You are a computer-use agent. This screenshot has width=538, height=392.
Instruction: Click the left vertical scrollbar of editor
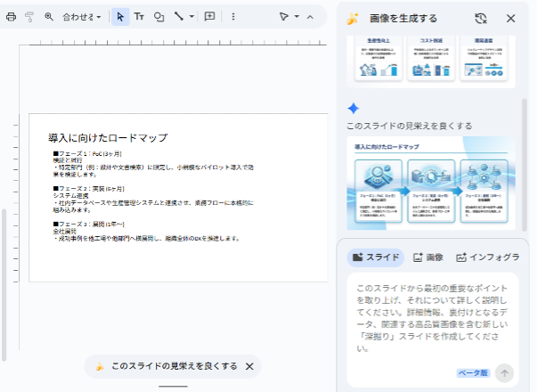[4, 285]
